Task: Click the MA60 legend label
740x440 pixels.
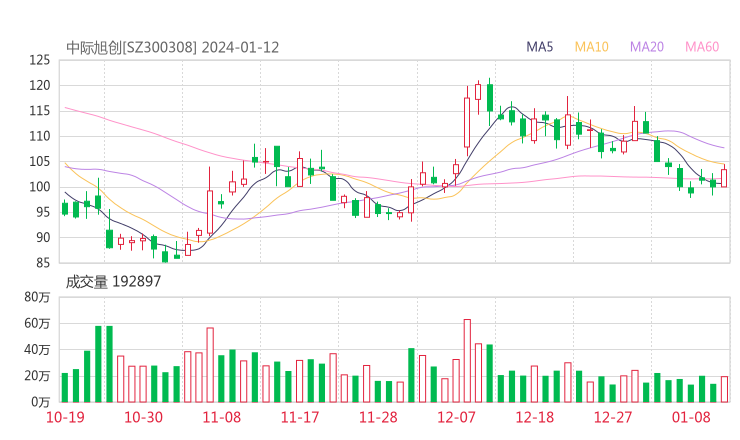Action: tap(702, 47)
